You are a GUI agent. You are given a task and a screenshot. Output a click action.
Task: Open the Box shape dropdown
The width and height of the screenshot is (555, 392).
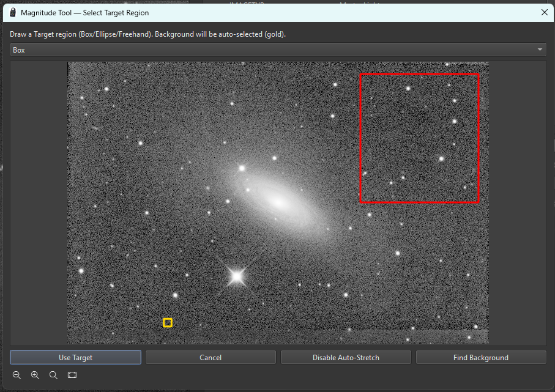click(x=278, y=50)
